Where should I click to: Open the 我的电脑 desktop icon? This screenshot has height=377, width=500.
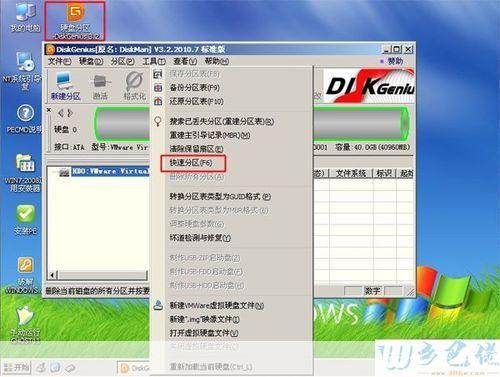[25, 17]
